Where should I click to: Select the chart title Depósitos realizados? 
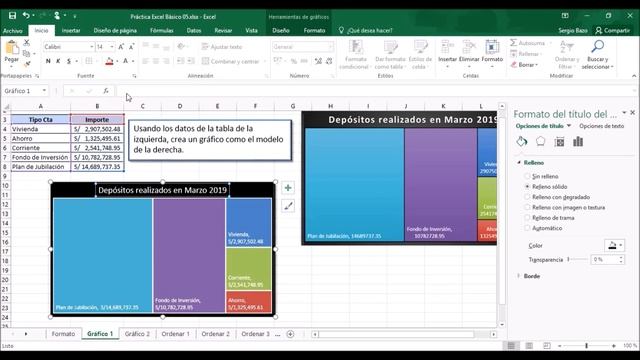[162, 190]
